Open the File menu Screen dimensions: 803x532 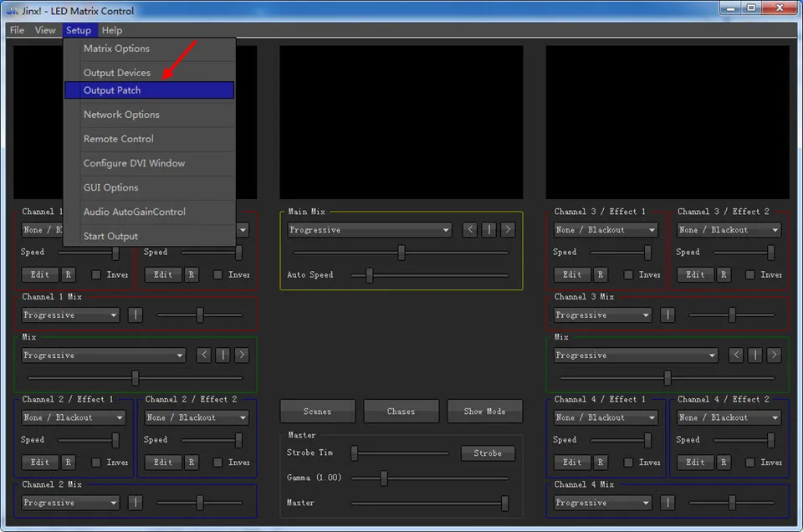tap(17, 30)
